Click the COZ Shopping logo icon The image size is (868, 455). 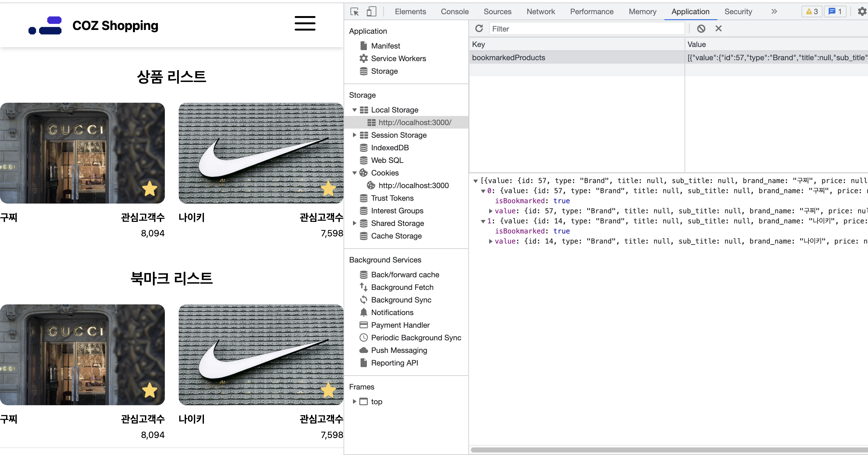tap(45, 25)
